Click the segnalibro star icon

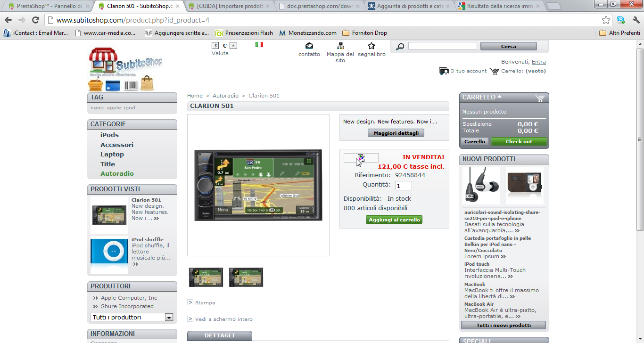coord(372,46)
